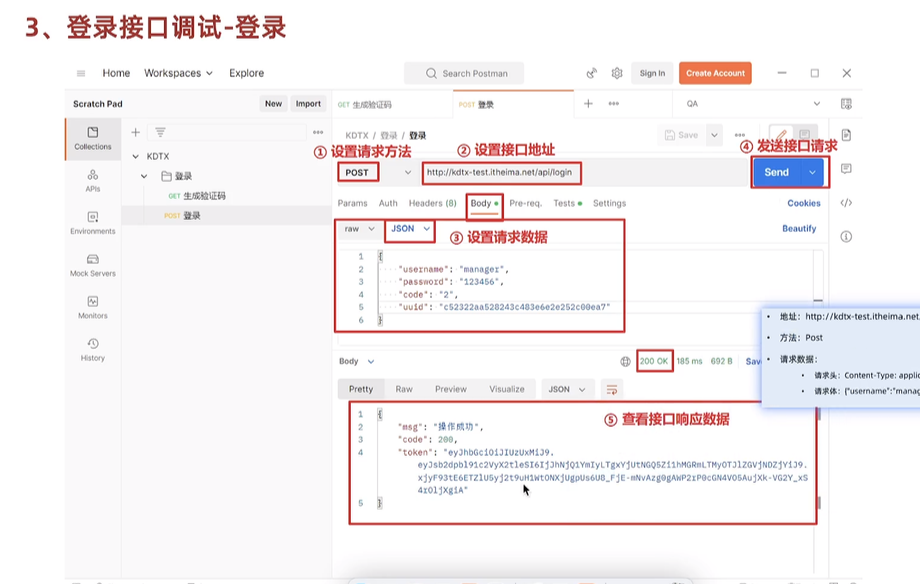The image size is (920, 584).
Task: Create new collection with plus icon
Action: [136, 133]
